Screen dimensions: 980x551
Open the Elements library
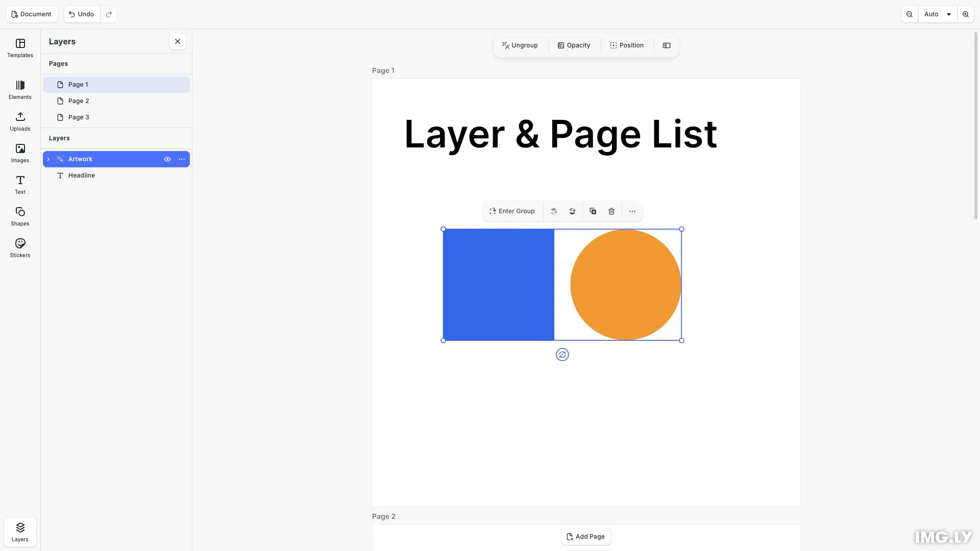pyautogui.click(x=20, y=90)
